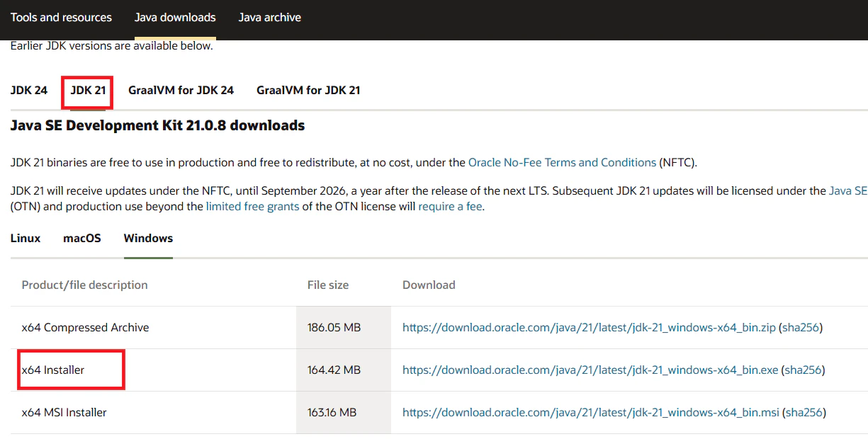Download the jdk-21 windows-x64 bin.exe installer
Screen dimensions: 868x439
point(590,370)
